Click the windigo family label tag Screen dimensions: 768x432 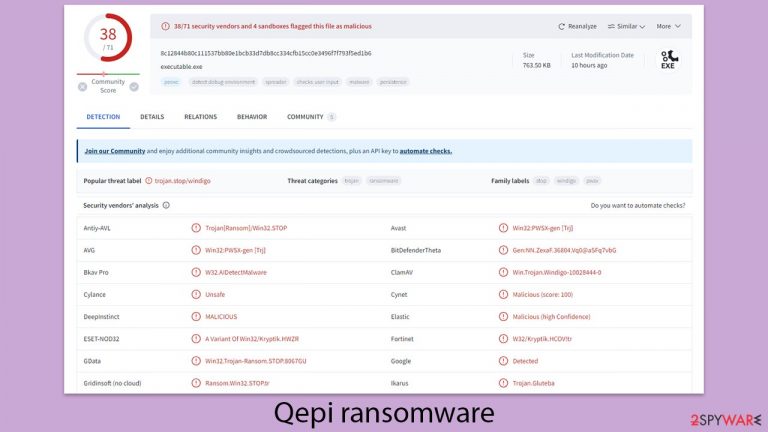tap(566, 181)
